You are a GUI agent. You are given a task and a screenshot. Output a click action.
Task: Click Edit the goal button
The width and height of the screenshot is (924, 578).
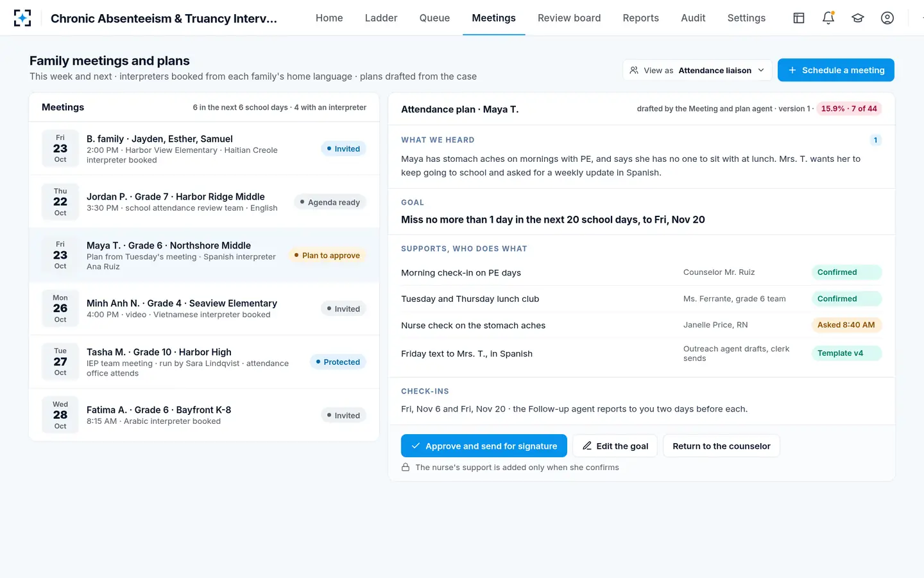coord(615,446)
